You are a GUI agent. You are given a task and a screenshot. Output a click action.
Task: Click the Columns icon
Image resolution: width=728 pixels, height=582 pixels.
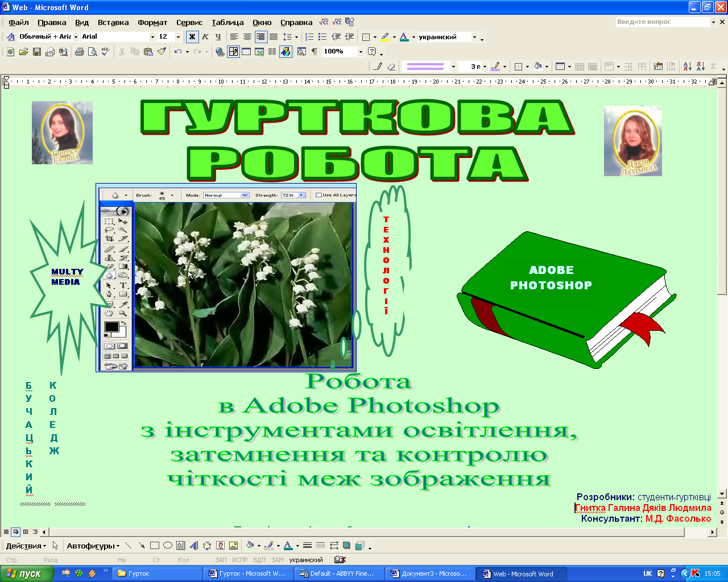272,52
